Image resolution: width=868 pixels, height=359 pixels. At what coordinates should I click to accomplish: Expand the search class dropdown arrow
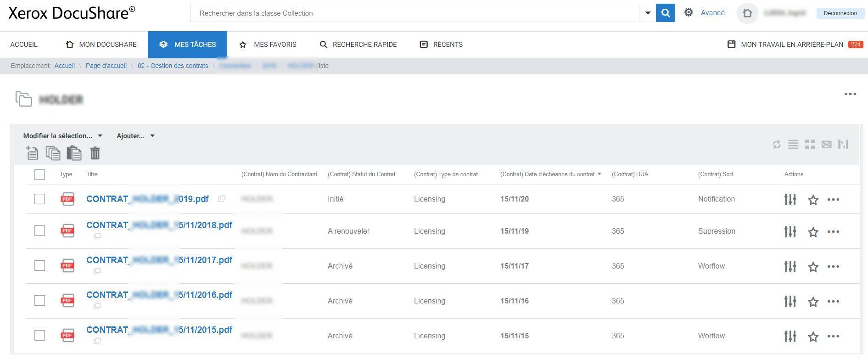648,13
